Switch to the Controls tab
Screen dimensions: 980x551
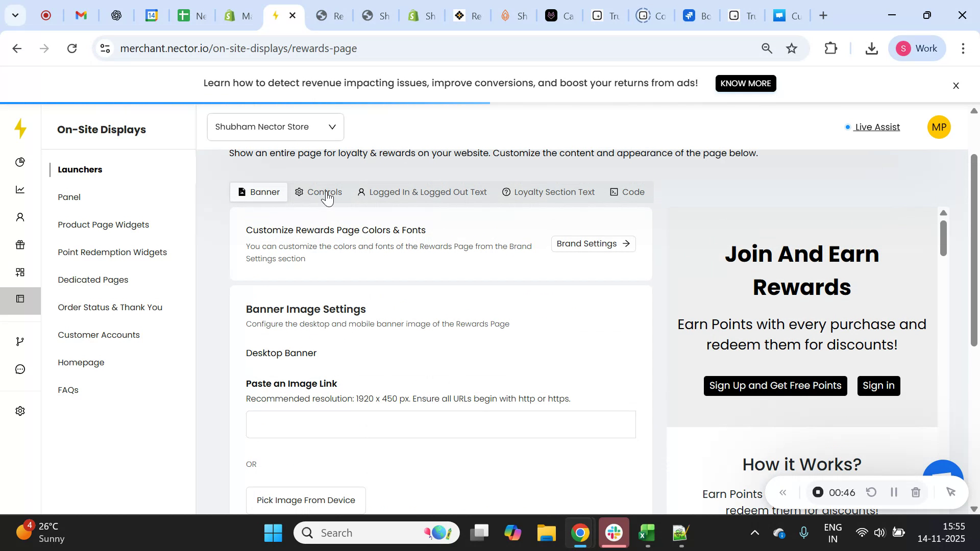(x=325, y=192)
